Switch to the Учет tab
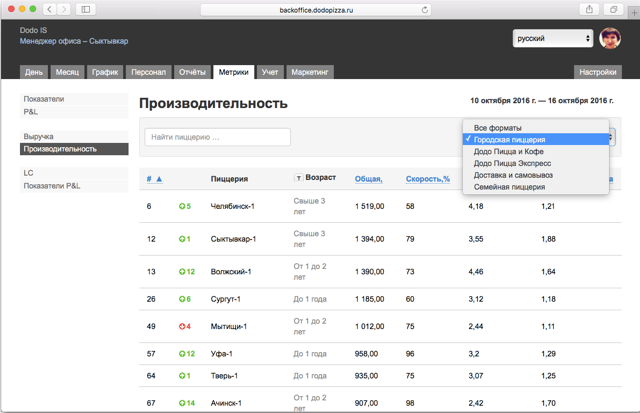 270,72
